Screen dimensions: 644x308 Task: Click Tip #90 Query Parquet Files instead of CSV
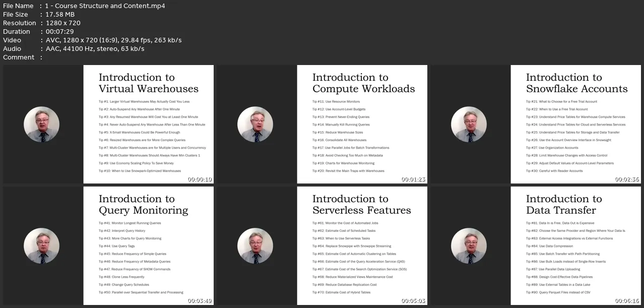558,292
